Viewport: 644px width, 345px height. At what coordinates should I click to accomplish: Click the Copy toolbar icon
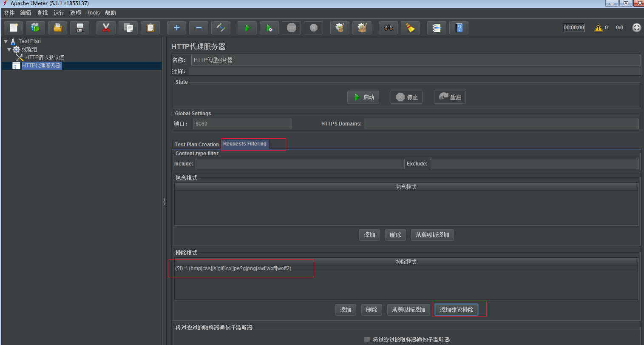pyautogui.click(x=128, y=28)
